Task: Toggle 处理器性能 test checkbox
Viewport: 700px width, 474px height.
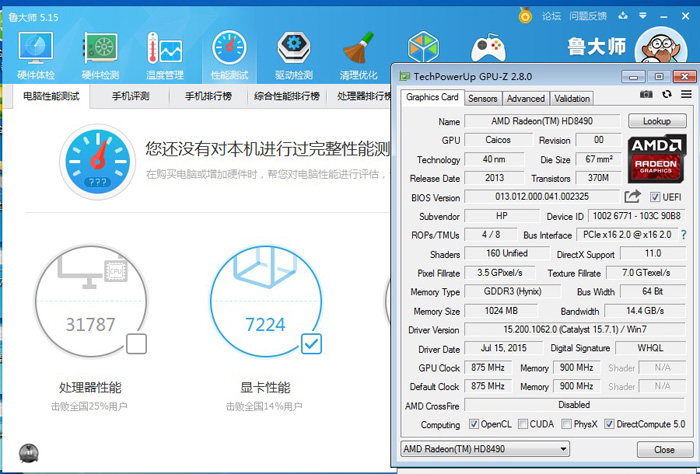Action: [136, 344]
